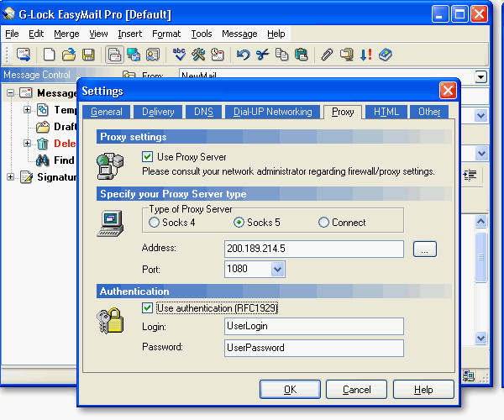
Task: Click the contact card preview icon
Action: 153,55
